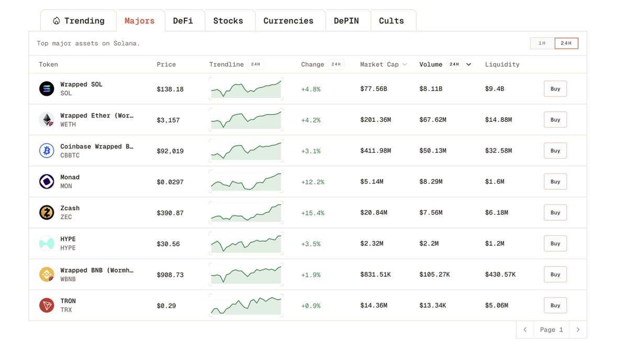Open the Currencies tab
Viewport: 628px width, 364px height.
[x=288, y=21]
